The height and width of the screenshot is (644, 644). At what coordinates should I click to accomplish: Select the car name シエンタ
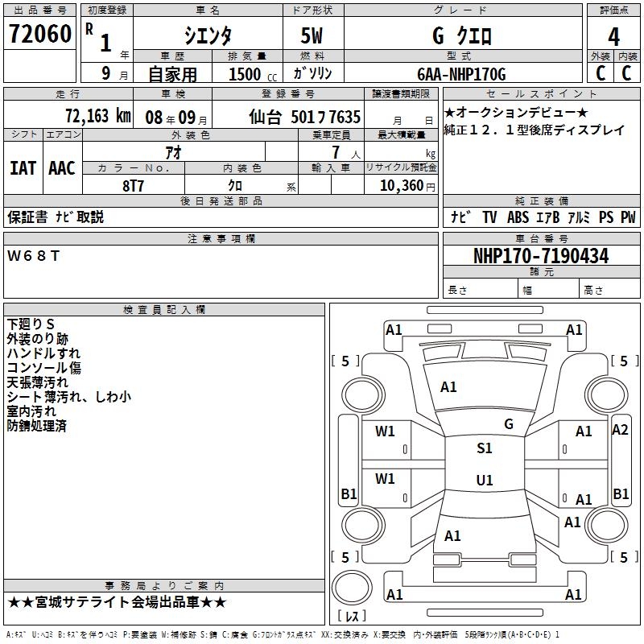(x=208, y=35)
